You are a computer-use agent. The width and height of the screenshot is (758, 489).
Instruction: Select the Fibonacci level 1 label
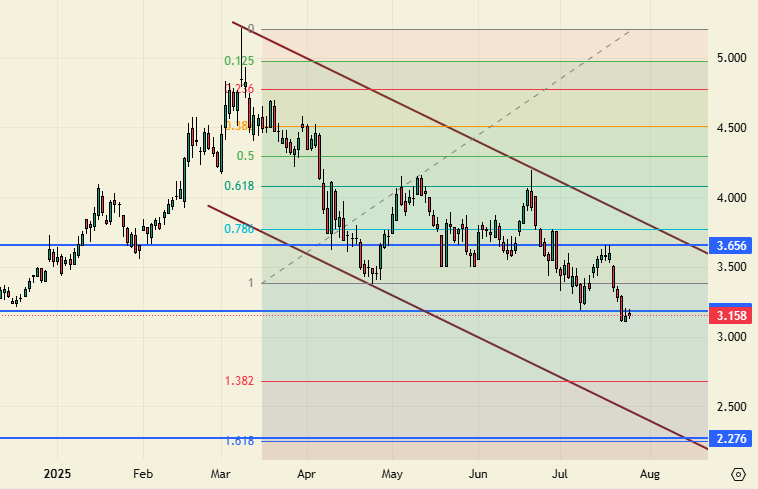[x=250, y=283]
